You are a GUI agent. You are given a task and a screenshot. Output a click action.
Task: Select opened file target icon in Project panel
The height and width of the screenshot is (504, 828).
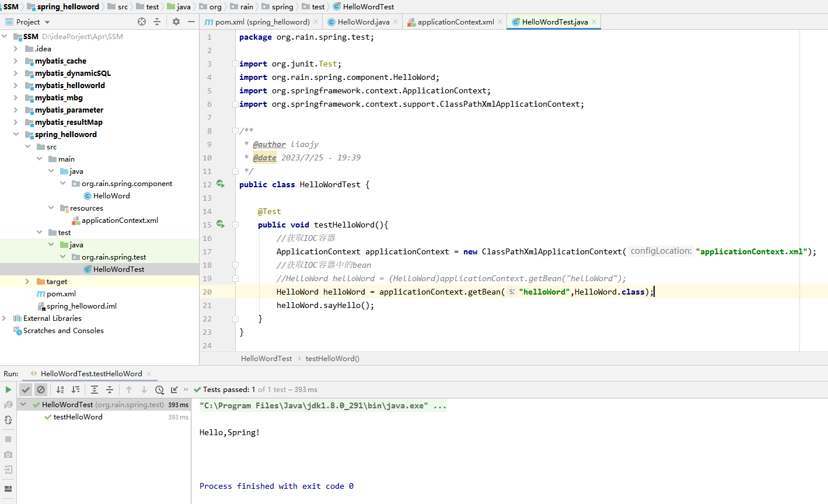[x=142, y=22]
